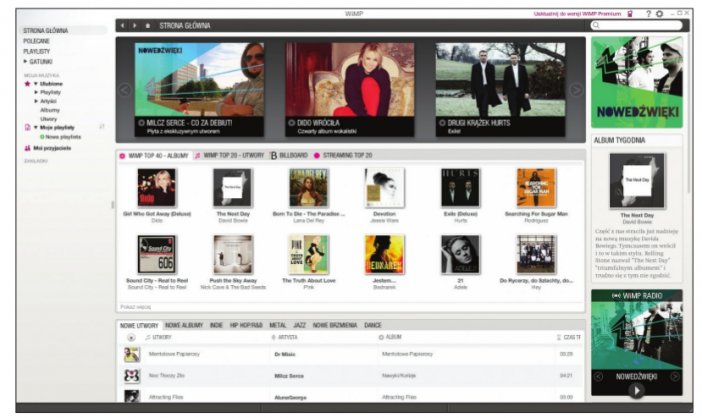This screenshot has width=702, height=418.
Task: Click the Utwory column header
Action: click(x=159, y=337)
